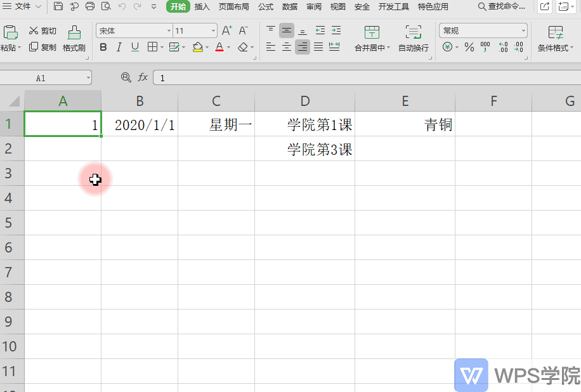This screenshot has width=581, height=392.
Task: Decrease font size with A- icon
Action: (244, 30)
